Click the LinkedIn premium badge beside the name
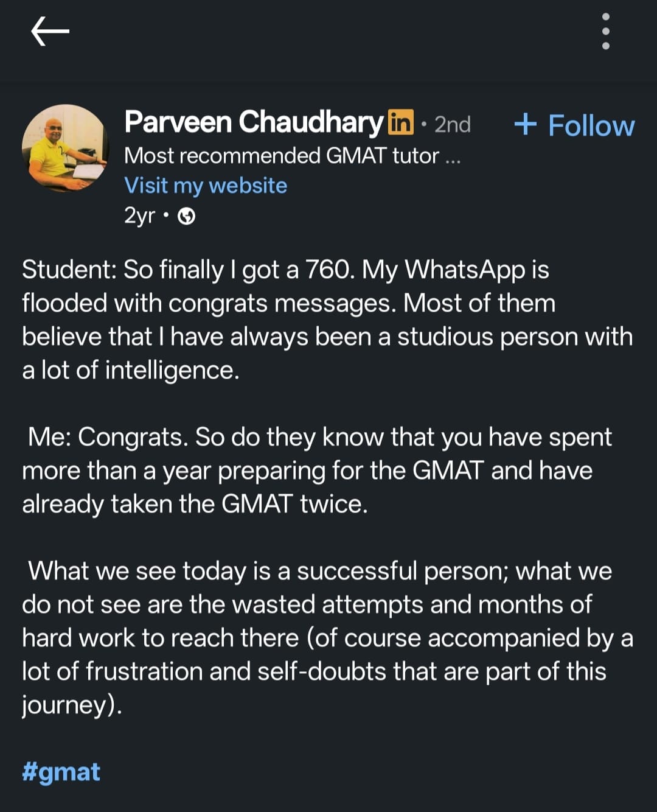 [400, 122]
